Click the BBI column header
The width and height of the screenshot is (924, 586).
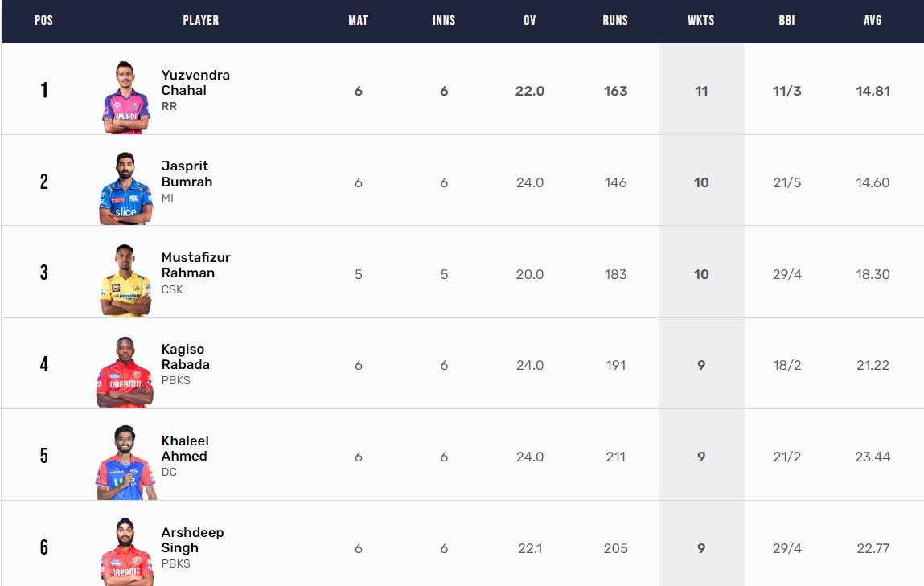[786, 21]
